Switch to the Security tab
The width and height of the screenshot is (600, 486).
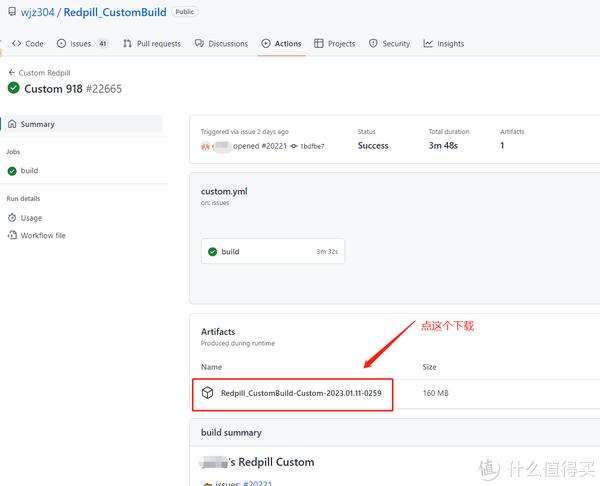point(389,44)
